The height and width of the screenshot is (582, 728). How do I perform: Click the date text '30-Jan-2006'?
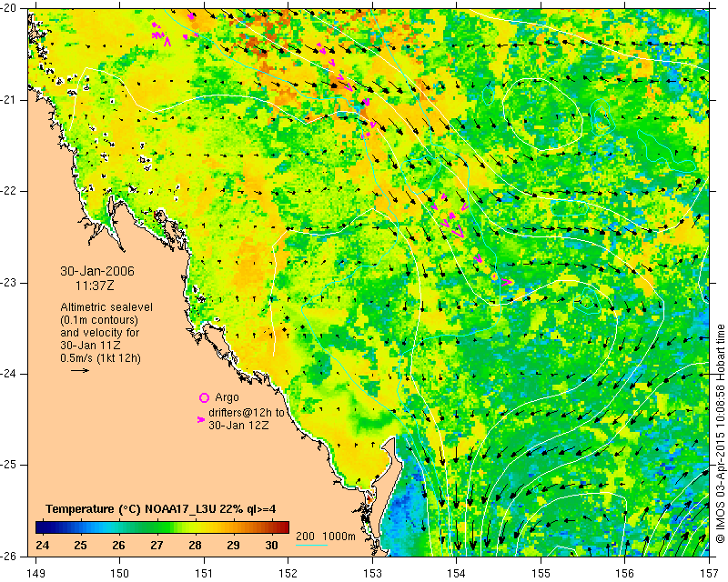(97, 271)
